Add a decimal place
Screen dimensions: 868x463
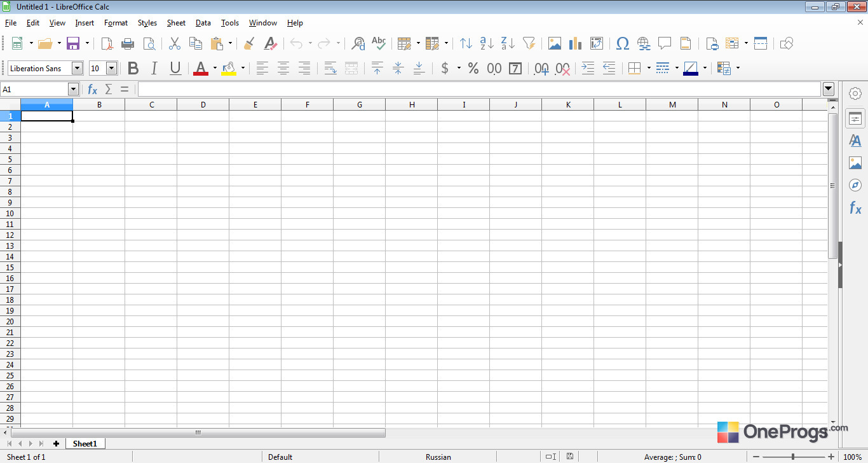541,68
